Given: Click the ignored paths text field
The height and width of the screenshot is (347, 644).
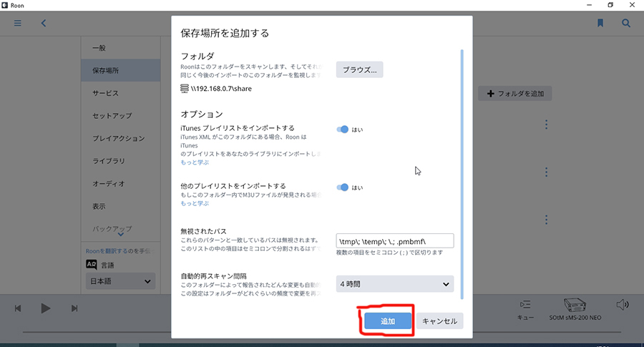Looking at the screenshot, I should [x=395, y=241].
